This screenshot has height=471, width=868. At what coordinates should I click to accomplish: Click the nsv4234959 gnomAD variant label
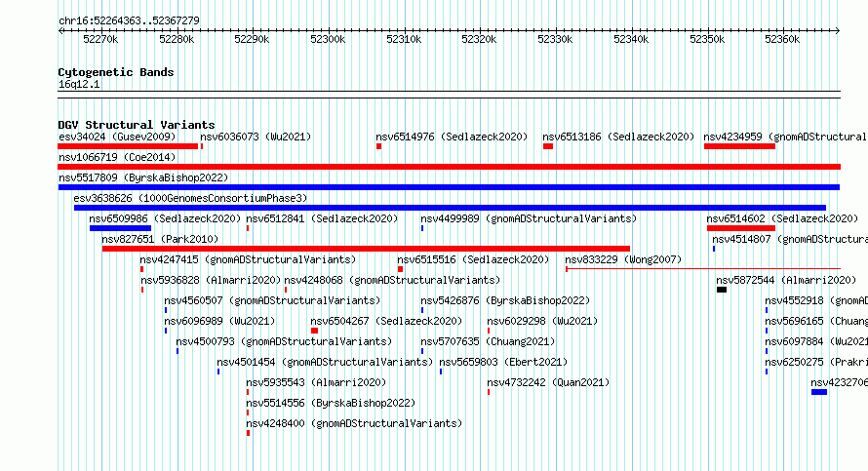point(785,137)
